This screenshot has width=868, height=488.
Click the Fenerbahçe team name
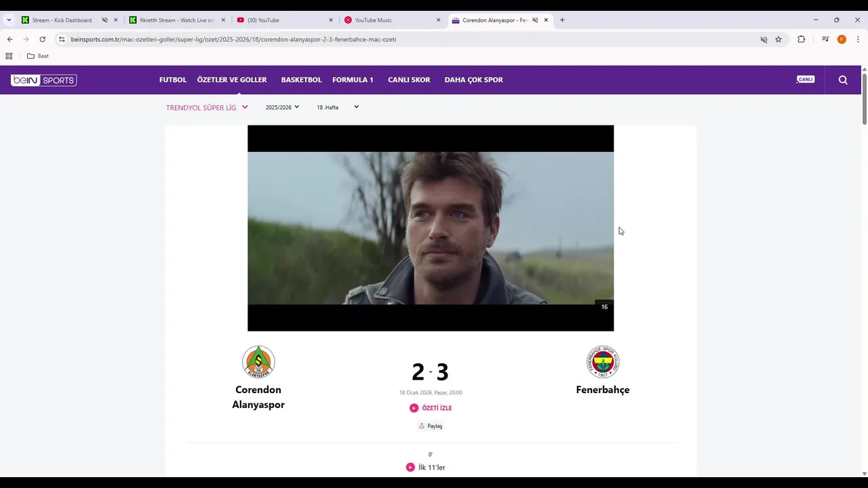(x=603, y=390)
